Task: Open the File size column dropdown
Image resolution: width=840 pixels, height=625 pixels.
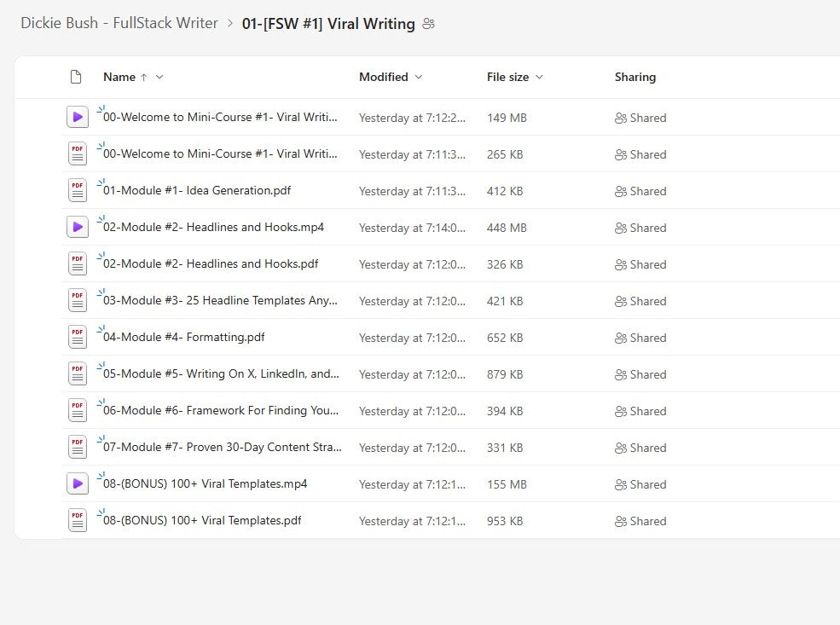Action: 540,77
